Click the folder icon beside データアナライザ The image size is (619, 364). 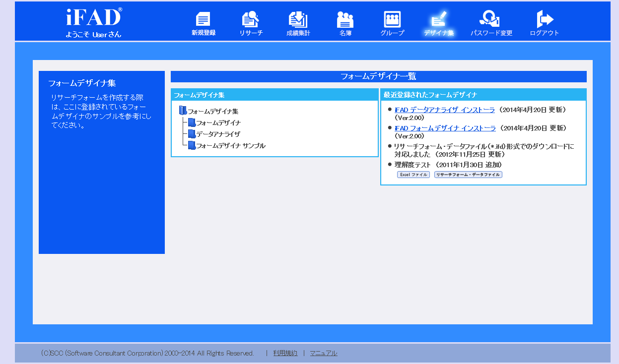click(192, 134)
